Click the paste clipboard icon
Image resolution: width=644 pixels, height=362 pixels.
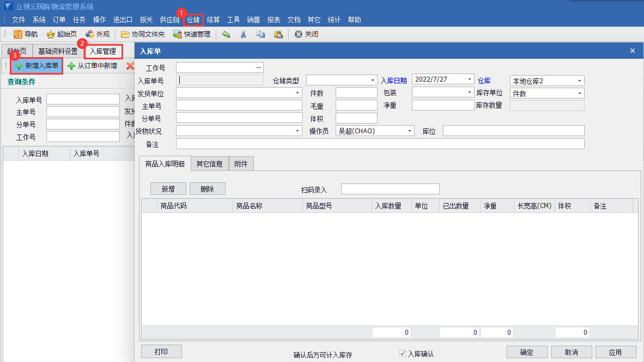point(278,34)
